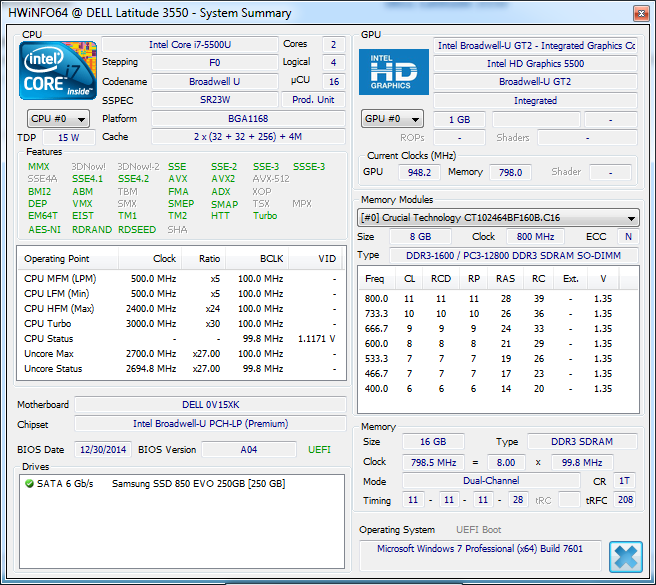The image size is (656, 585).
Task: Select the 600.0 frequency timing row
Action: pyautogui.click(x=498, y=344)
